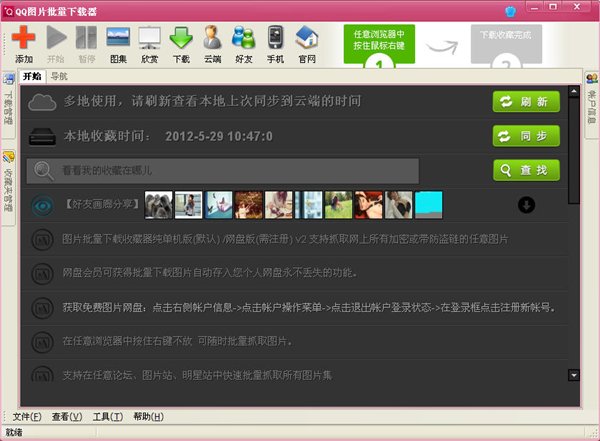Screen dimensions: 600x441
Task: Start downloads with the 开始 play icon
Action: (56, 37)
